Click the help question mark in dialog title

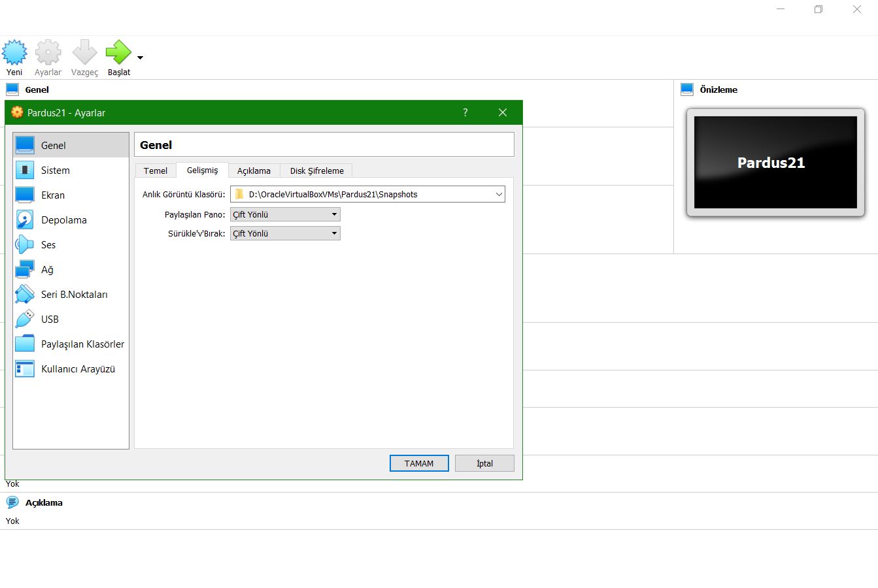tap(465, 112)
